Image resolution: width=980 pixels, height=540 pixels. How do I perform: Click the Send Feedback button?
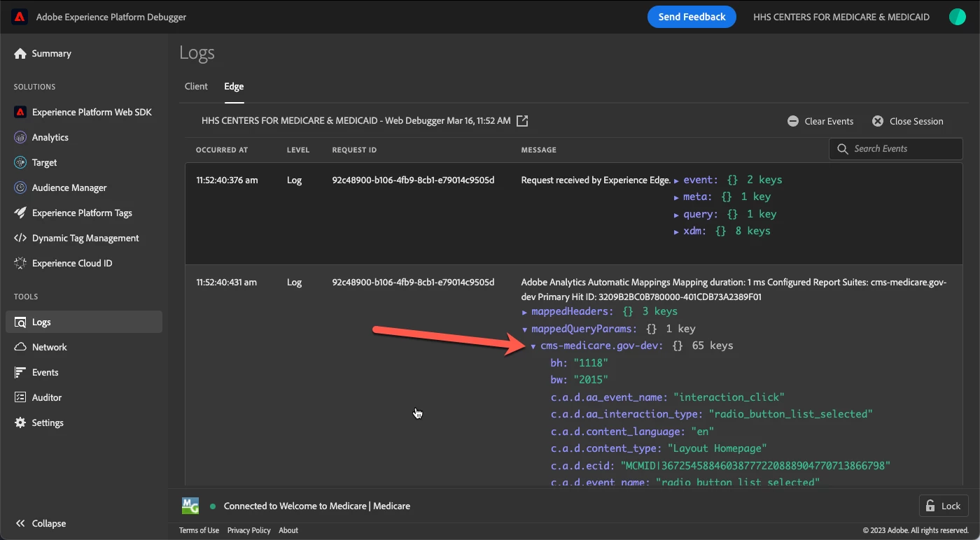(x=692, y=17)
